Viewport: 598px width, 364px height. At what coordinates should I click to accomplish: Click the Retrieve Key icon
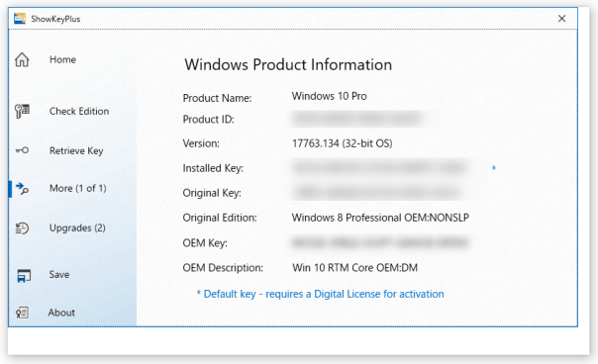[x=22, y=150]
